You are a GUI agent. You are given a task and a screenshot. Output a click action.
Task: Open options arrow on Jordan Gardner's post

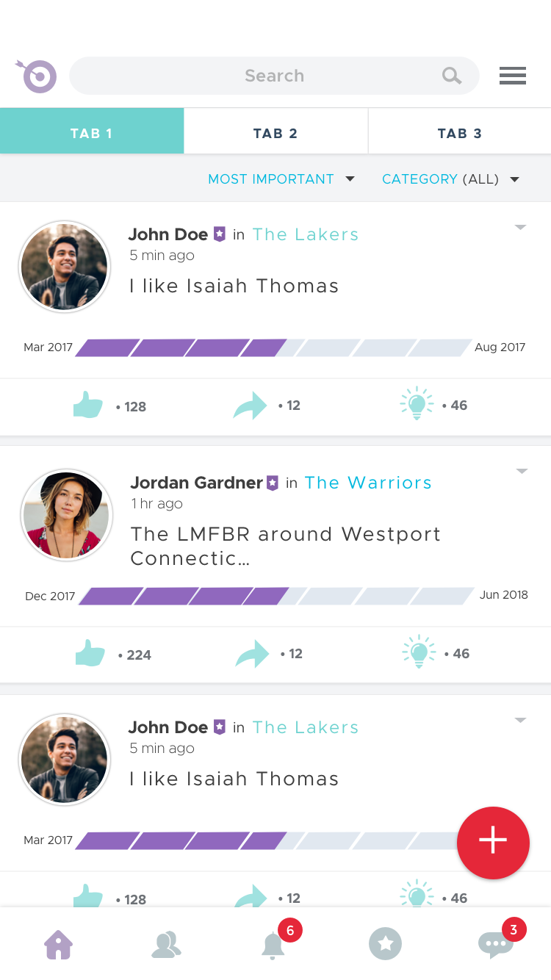coord(522,471)
